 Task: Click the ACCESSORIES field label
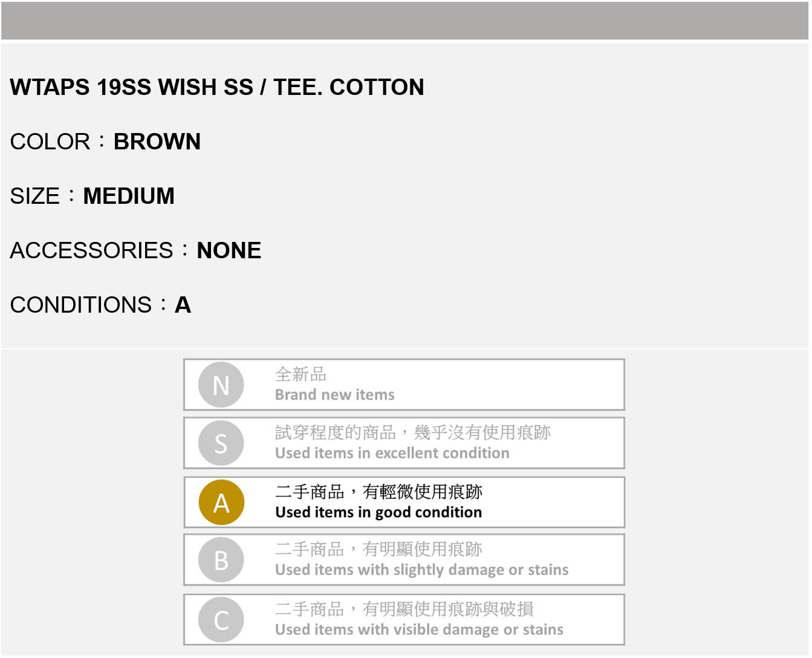[92, 250]
